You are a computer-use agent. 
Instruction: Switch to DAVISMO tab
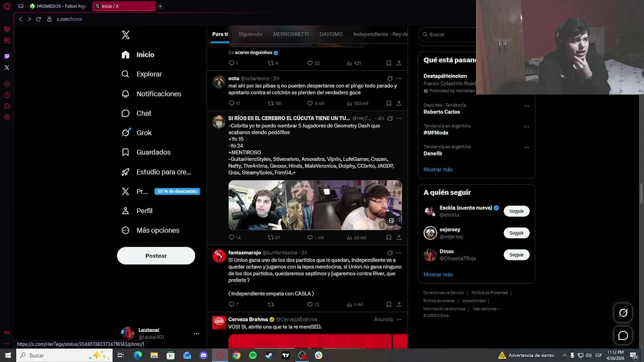click(331, 34)
